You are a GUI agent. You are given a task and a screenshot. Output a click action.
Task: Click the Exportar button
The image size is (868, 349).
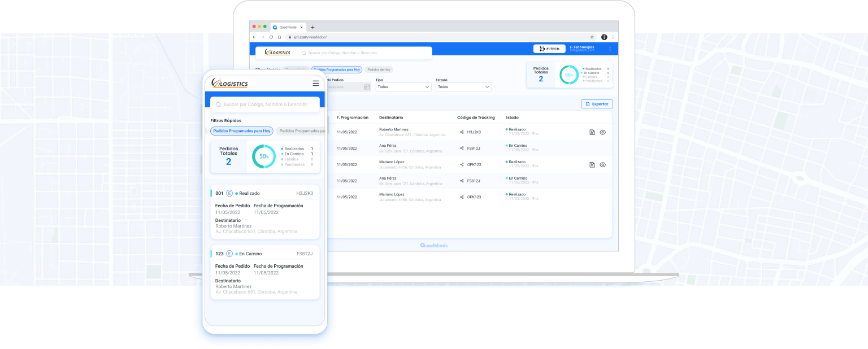[x=597, y=104]
